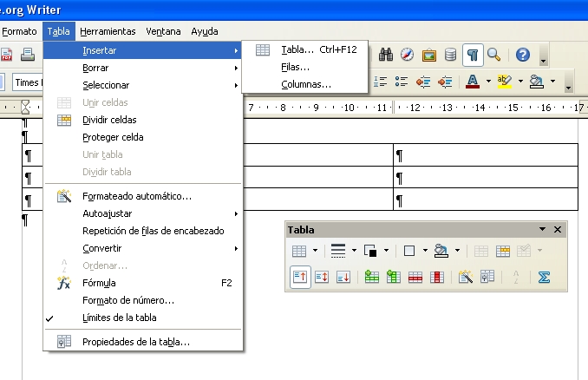Expand the line style dropdown in Tabla toolbar
This screenshot has width=588, height=380.
(352, 251)
